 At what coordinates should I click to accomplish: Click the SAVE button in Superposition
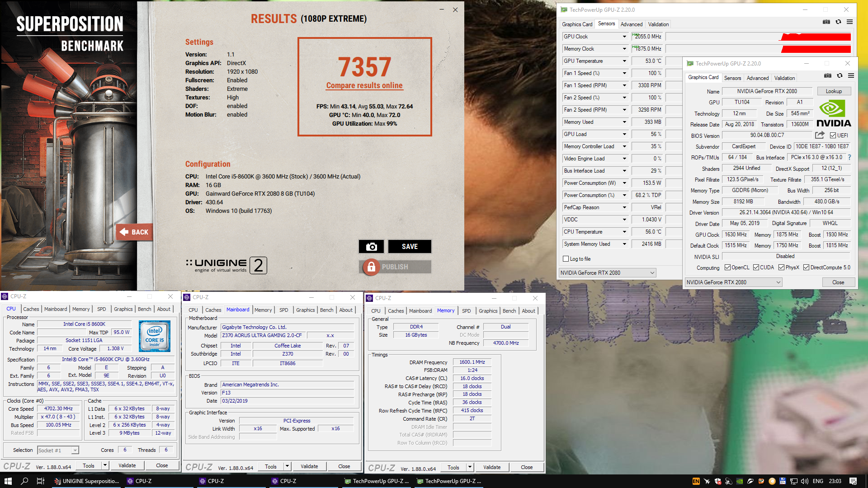[410, 246]
